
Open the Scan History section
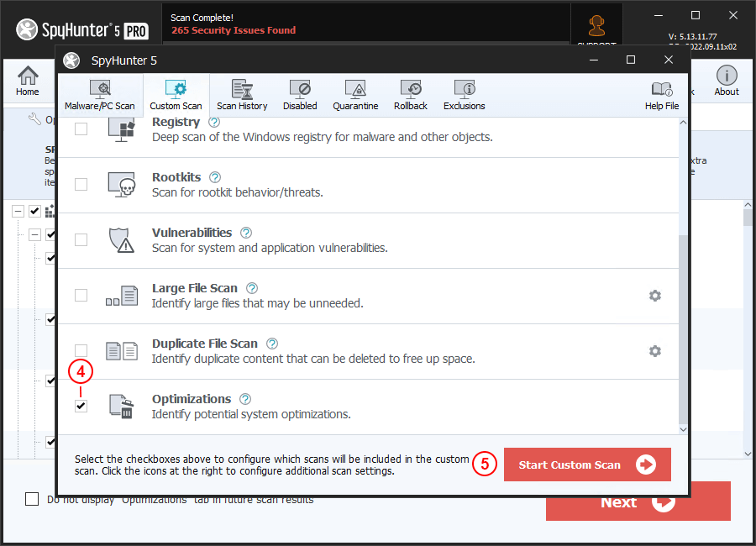(x=242, y=96)
